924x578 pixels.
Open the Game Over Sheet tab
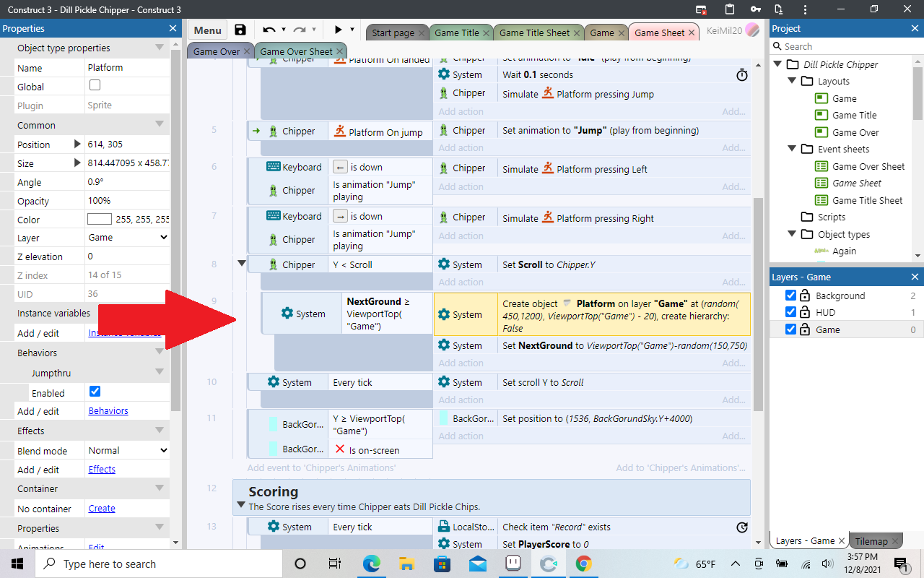coord(296,51)
